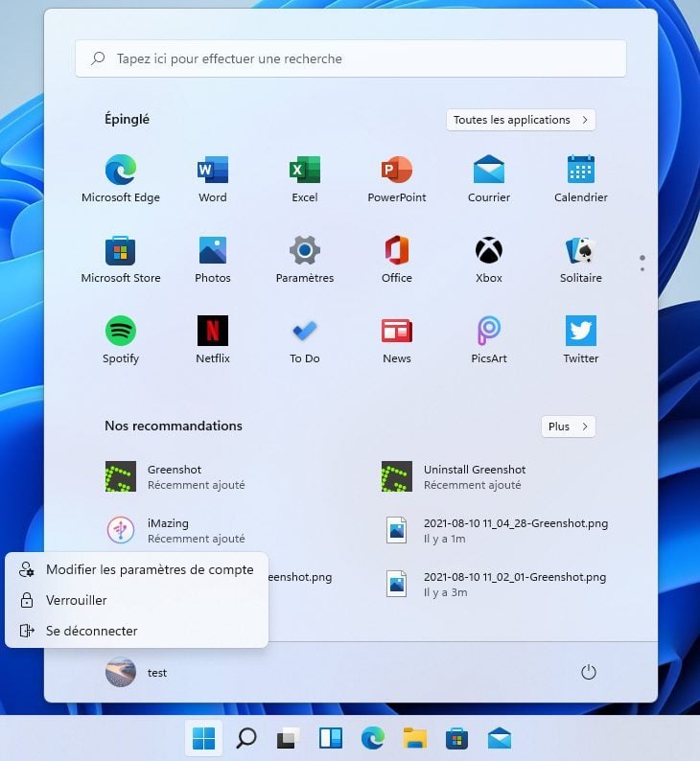Open the Office app
The height and width of the screenshot is (761, 700).
pos(397,259)
